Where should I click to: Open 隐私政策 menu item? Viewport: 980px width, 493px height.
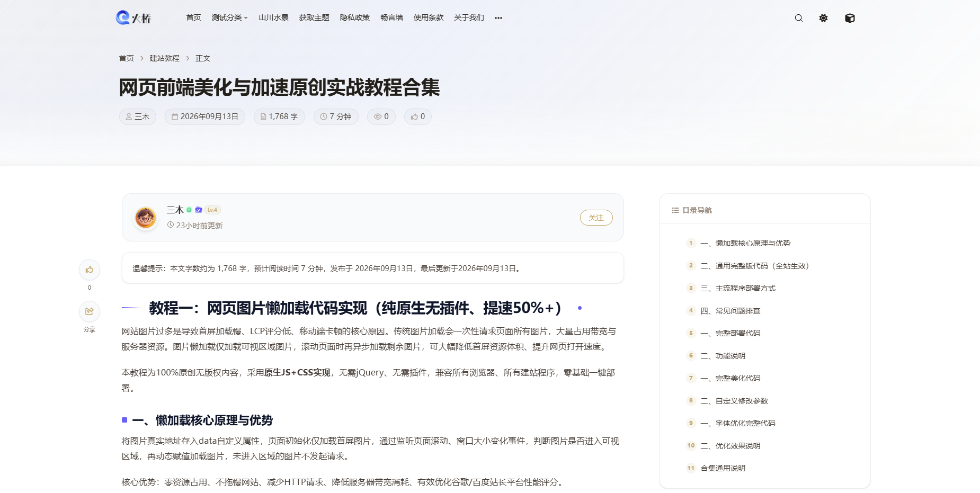(x=355, y=18)
